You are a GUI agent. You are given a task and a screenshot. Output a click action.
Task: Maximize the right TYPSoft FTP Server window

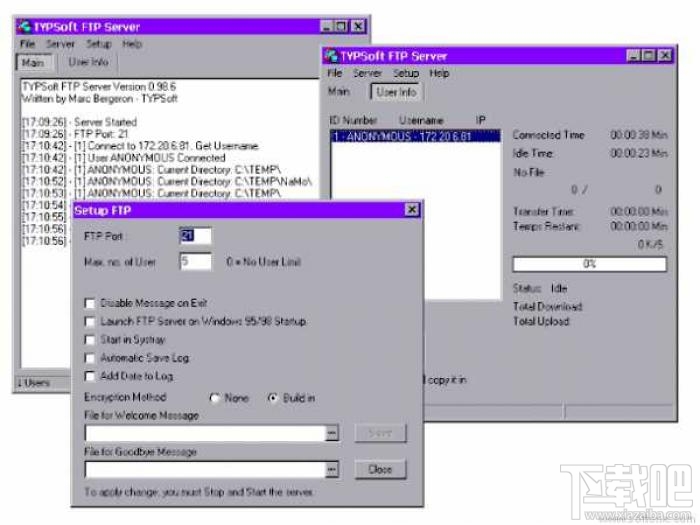tap(648, 55)
